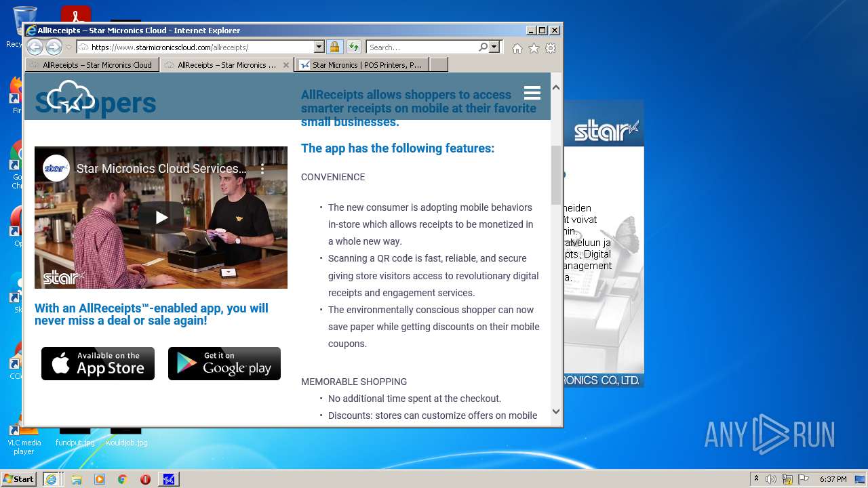Click the page scrollbar up arrow
Screen dimensions: 868x488
click(556, 87)
